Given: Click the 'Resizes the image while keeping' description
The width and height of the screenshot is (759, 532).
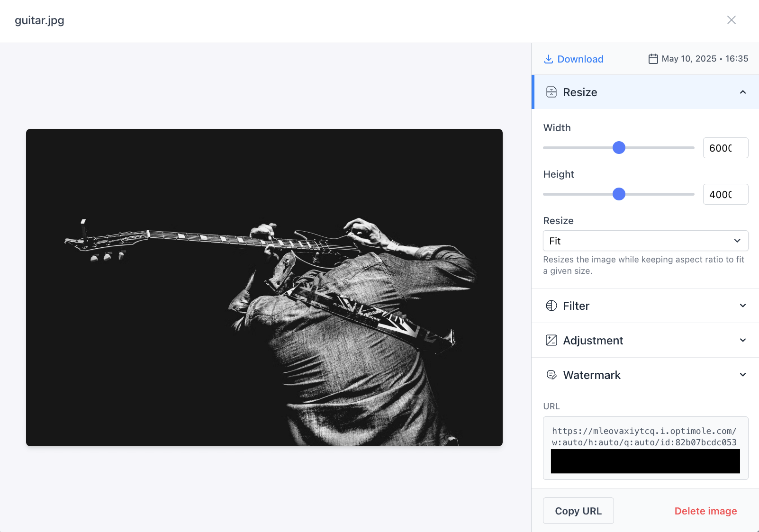Looking at the screenshot, I should point(644,265).
